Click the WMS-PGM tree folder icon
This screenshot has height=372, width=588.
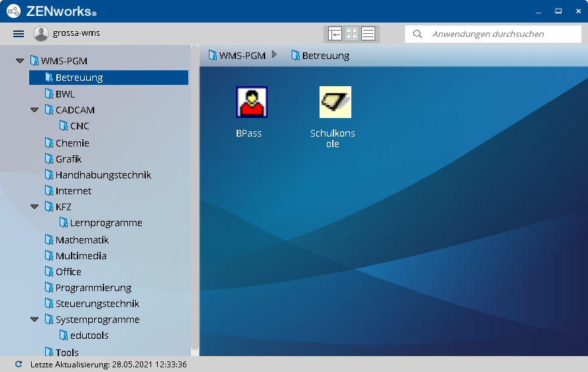(x=34, y=61)
